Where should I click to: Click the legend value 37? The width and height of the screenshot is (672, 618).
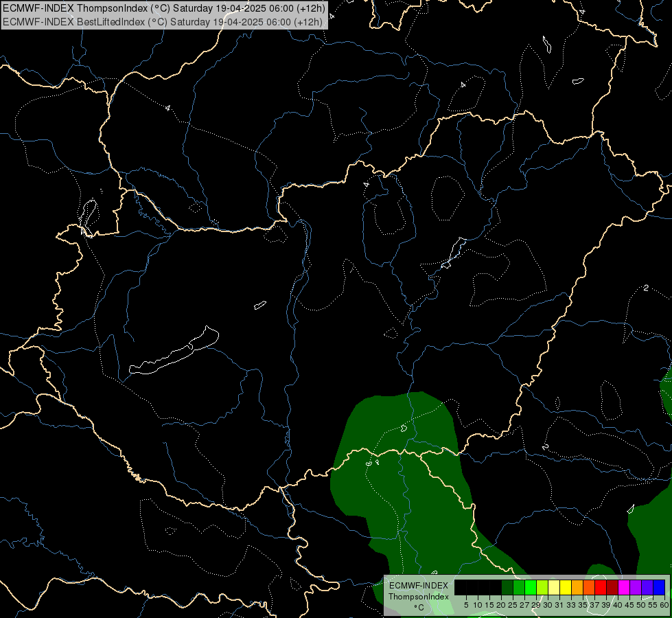coord(594,605)
